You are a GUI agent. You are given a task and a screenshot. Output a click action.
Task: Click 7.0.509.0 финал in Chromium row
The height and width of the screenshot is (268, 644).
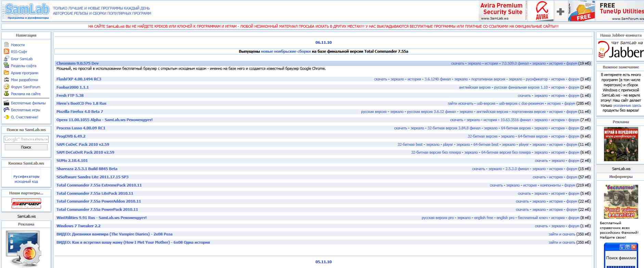515,63
